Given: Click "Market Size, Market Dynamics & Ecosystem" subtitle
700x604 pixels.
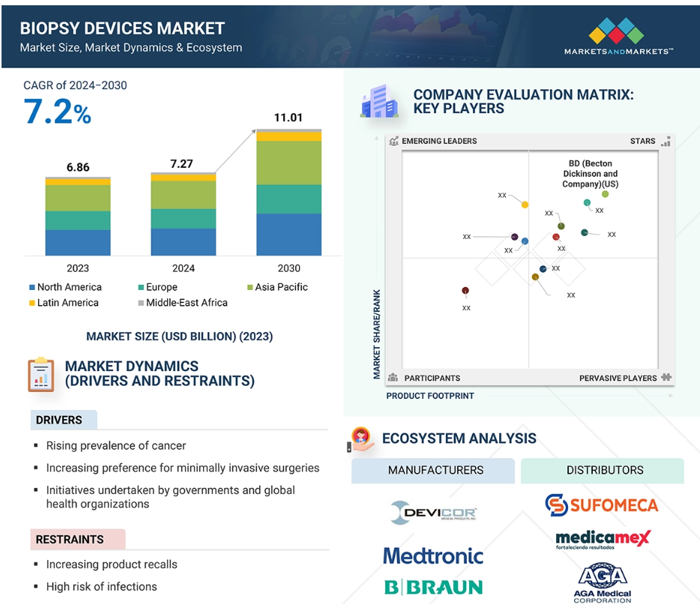Looking at the screenshot, I should point(131,48).
